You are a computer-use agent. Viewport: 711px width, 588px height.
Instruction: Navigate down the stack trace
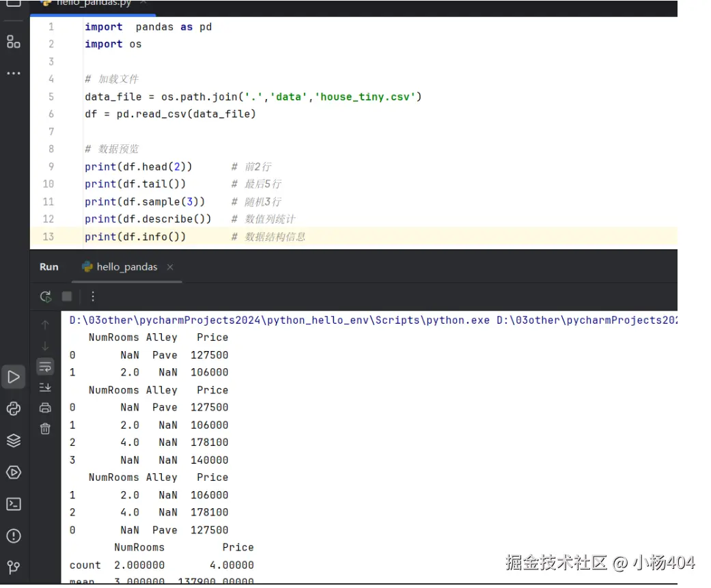pos(45,346)
